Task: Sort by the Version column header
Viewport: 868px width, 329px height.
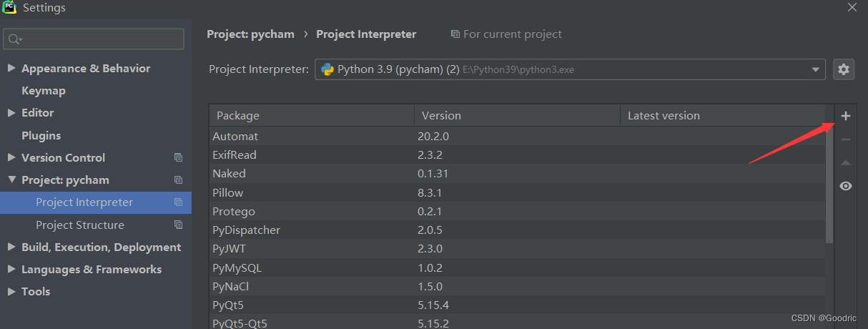Action: coord(517,115)
